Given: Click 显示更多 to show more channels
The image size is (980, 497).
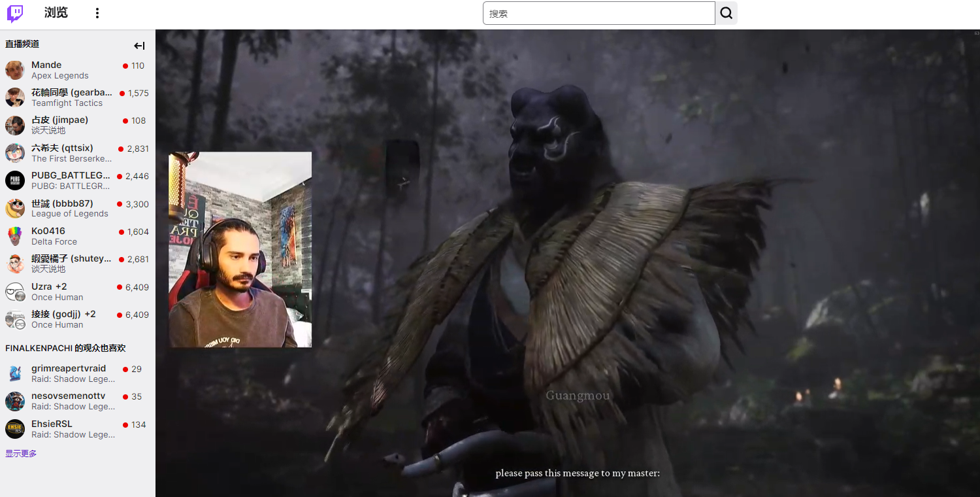Looking at the screenshot, I should tap(21, 454).
